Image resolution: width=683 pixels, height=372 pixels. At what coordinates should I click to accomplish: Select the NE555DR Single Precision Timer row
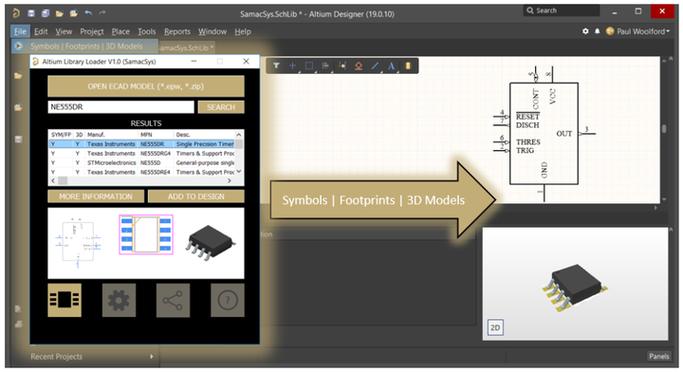coord(142,144)
